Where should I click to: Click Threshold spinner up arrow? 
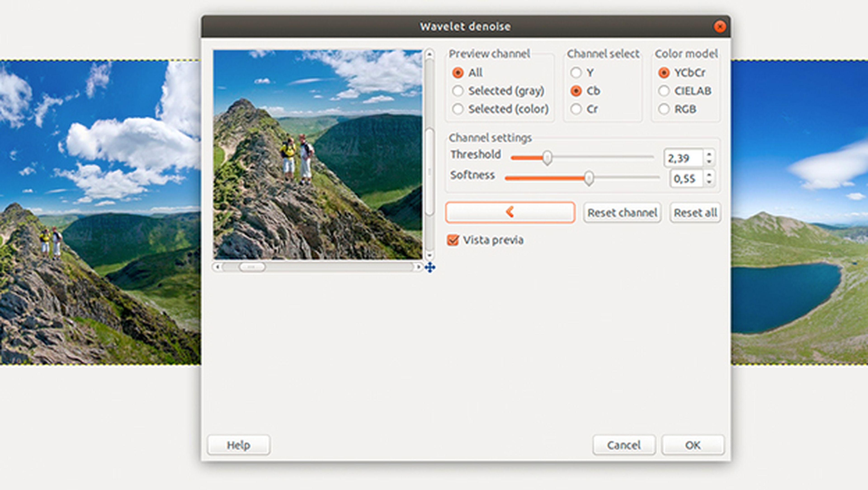click(709, 154)
